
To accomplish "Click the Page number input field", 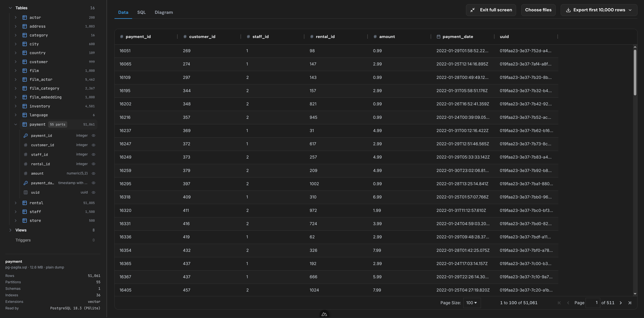I will point(593,303).
